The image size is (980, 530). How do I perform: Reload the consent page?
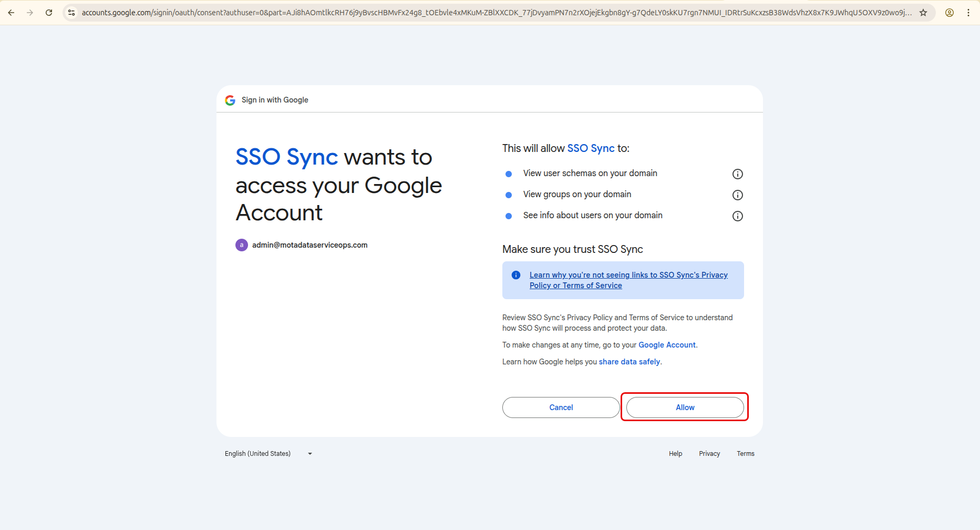coord(49,13)
